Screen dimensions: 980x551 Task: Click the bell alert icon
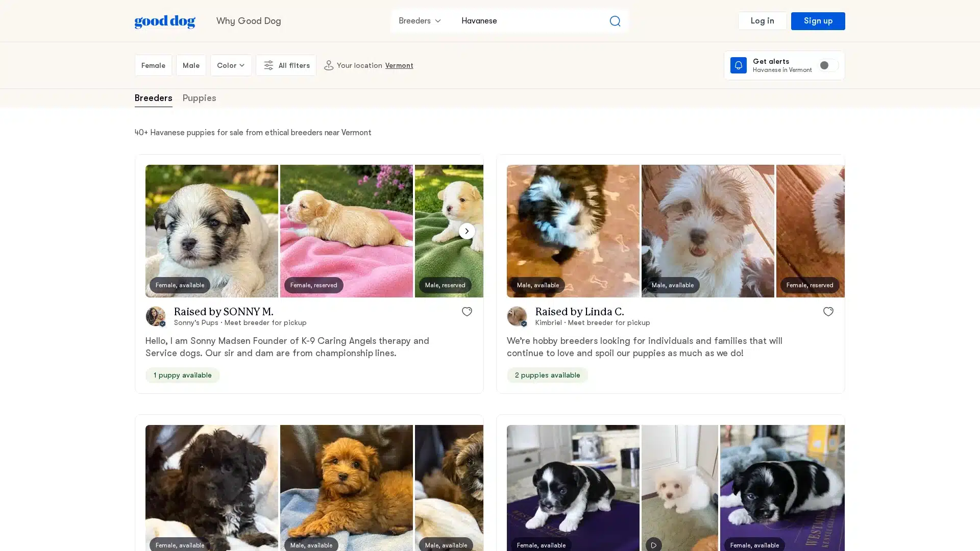738,65
